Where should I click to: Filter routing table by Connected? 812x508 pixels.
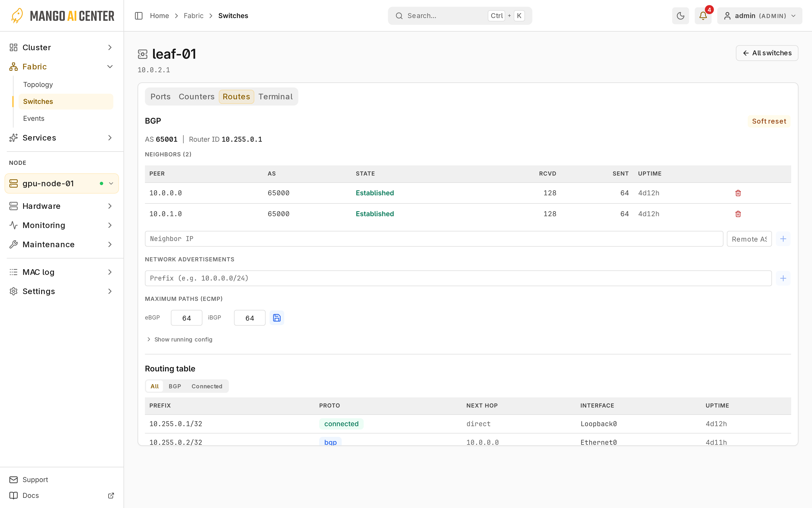(207, 386)
